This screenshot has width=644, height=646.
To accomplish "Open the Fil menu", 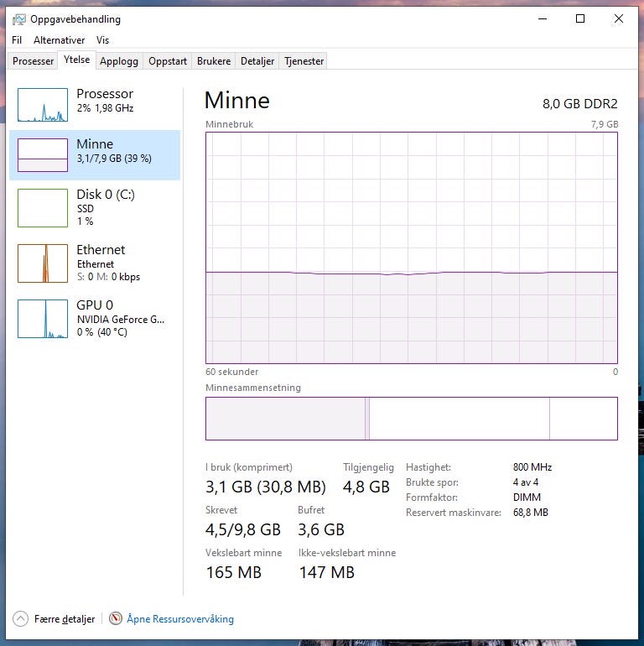I will tap(17, 40).
